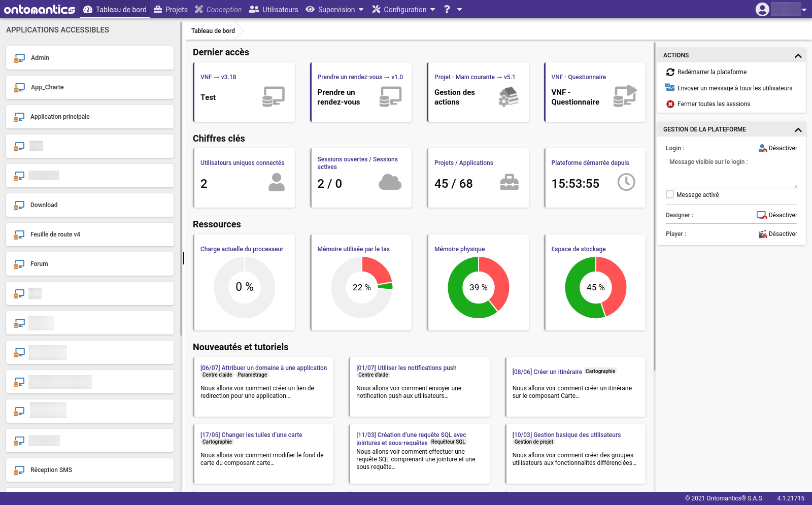Click the Paramétrage tag
The width and height of the screenshot is (812, 505).
pos(252,375)
